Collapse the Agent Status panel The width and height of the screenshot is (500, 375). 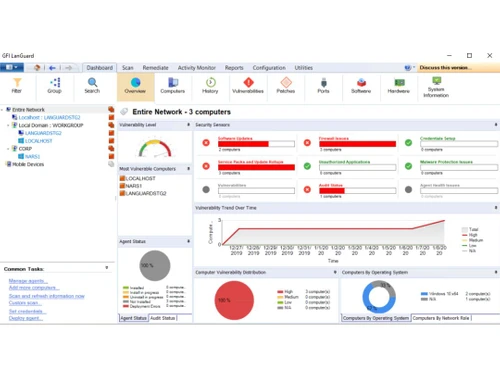pyautogui.click(x=188, y=241)
